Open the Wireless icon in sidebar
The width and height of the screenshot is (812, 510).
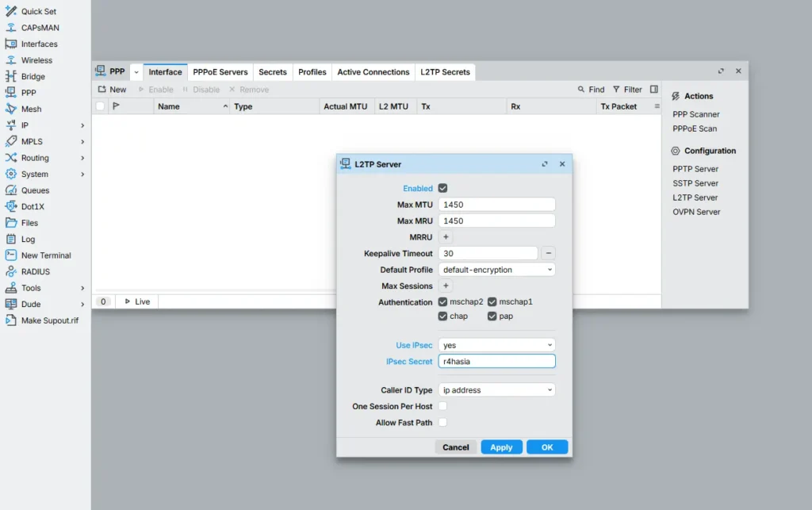[x=11, y=60]
